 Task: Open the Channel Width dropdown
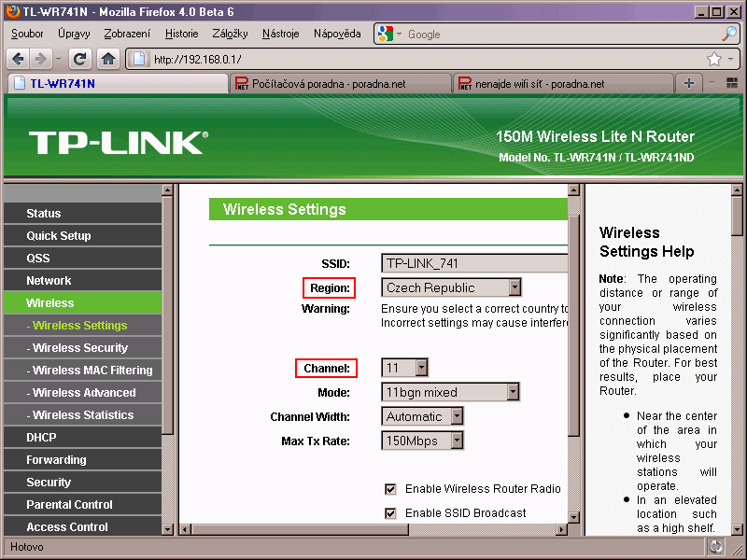(422, 416)
